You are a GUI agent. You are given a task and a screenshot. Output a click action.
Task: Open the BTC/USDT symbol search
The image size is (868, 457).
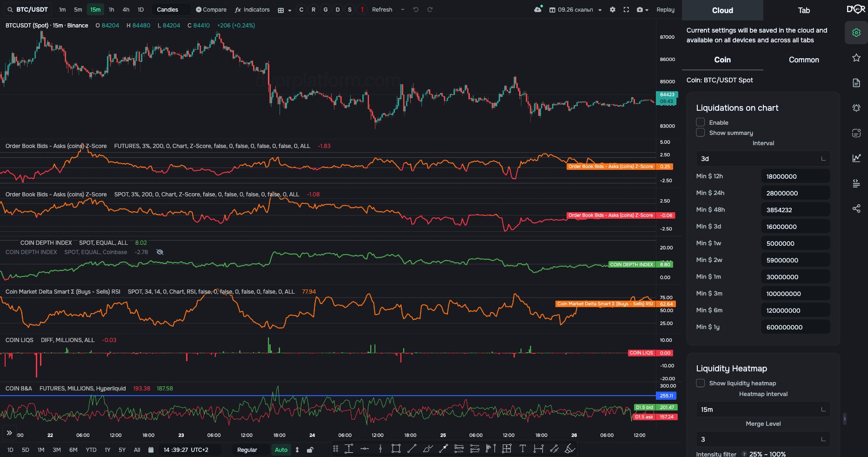click(28, 9)
